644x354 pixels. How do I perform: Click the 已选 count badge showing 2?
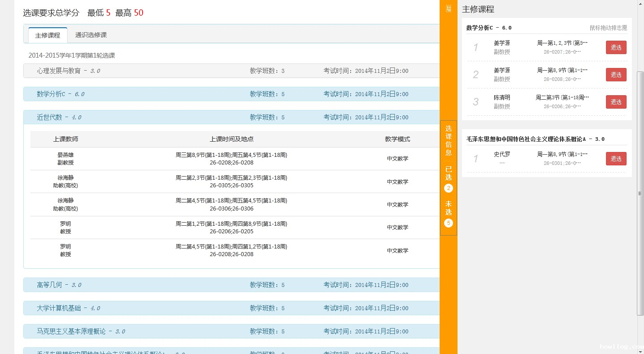coord(449,188)
